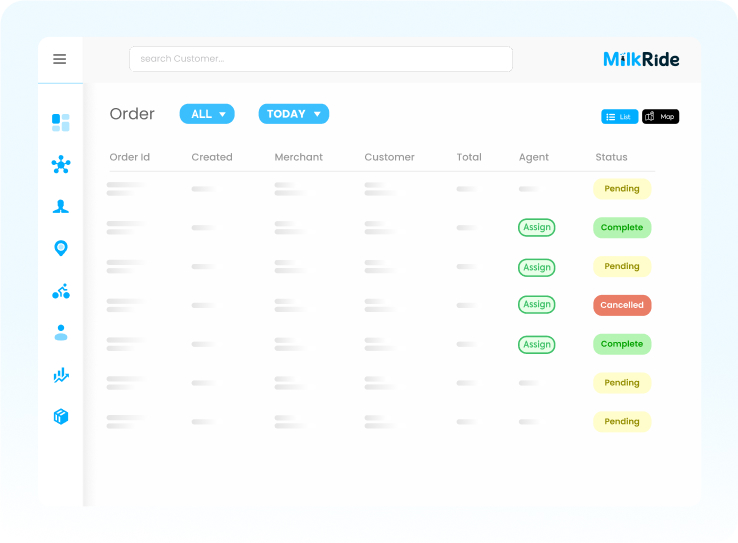Open the package box sidebar icon

pos(61,416)
